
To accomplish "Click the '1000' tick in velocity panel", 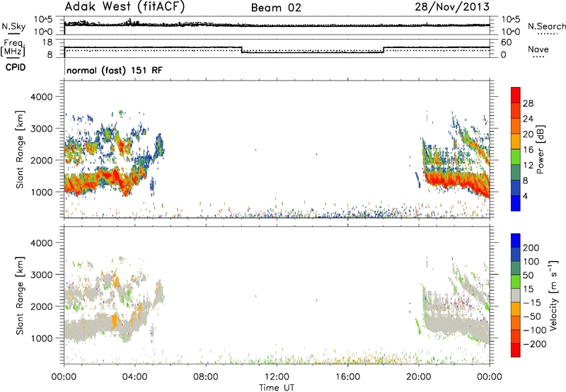I will tap(41, 338).
